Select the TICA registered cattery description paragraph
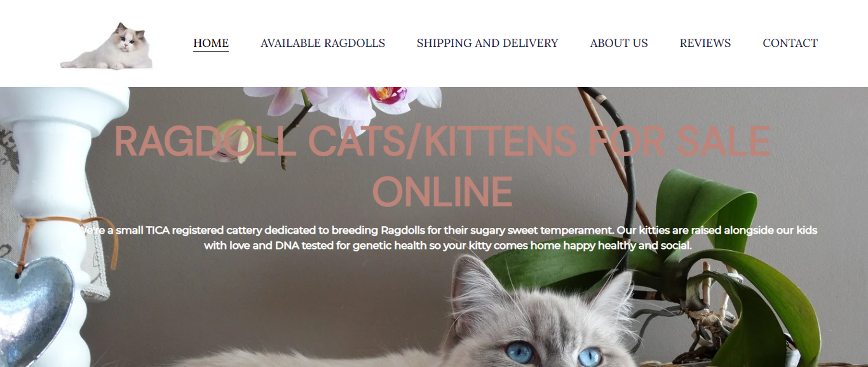This screenshot has width=868, height=367. pos(447,237)
